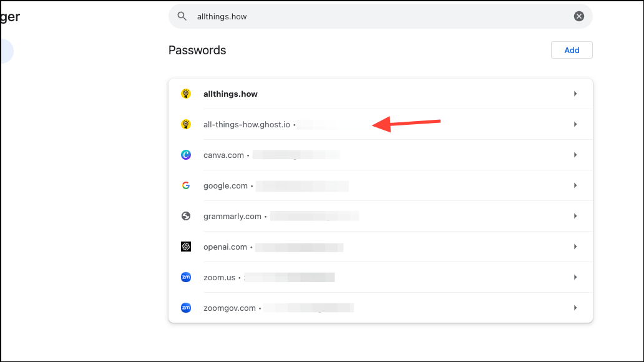Expand the grammarly.com entry arrow
This screenshot has width=644, height=362.
(x=575, y=216)
